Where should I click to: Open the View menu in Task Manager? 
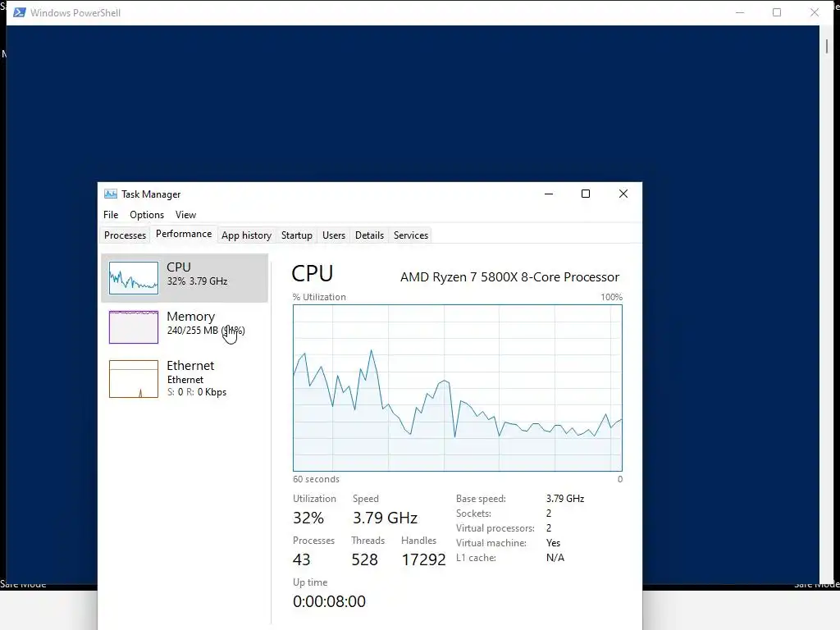(x=185, y=215)
